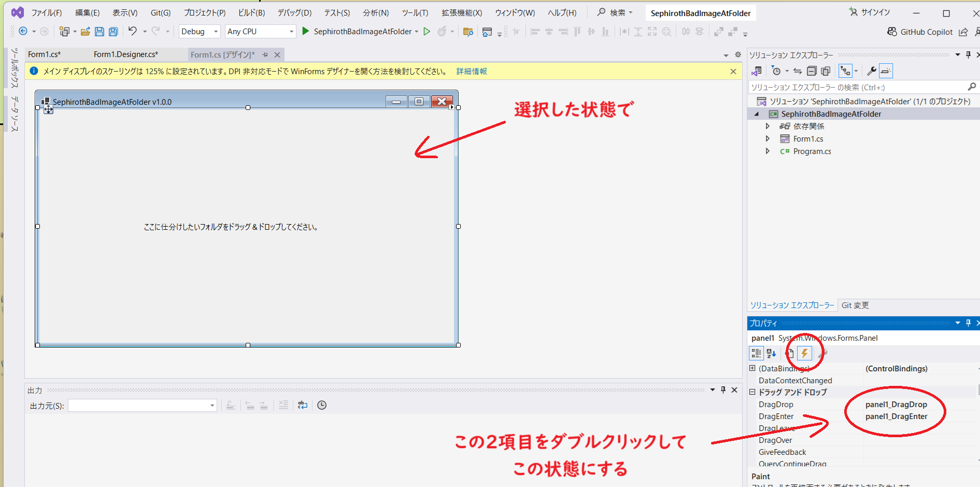Expand the 依存関係 node in Solution Explorer
Image resolution: width=980 pixels, height=487 pixels.
tap(768, 126)
